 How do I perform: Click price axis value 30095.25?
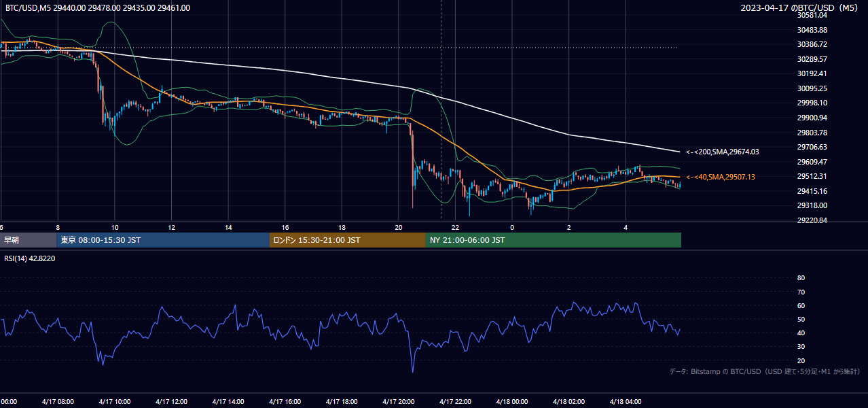click(x=812, y=88)
